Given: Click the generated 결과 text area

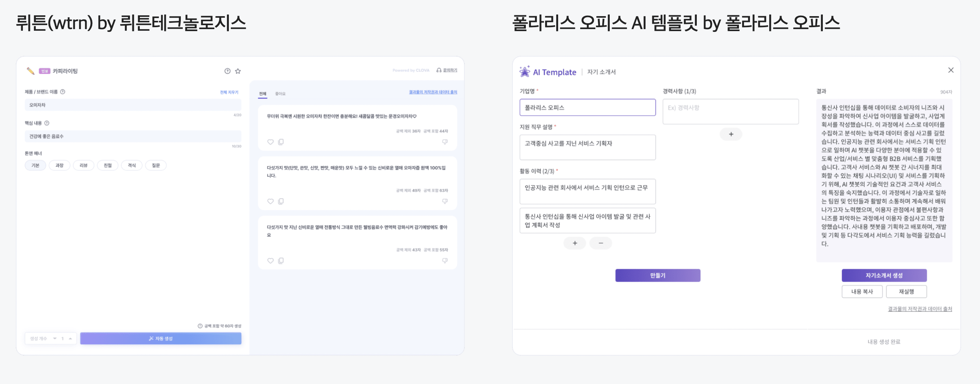Looking at the screenshot, I should tap(884, 181).
